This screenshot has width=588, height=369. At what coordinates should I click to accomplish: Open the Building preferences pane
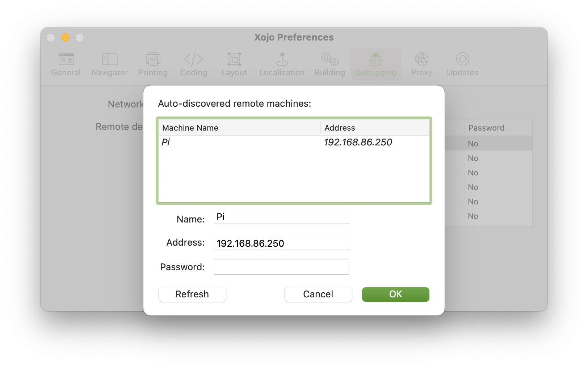pos(329,64)
